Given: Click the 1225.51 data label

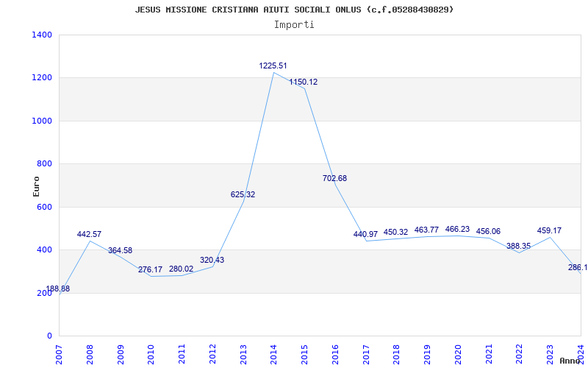Looking at the screenshot, I should (x=273, y=66).
